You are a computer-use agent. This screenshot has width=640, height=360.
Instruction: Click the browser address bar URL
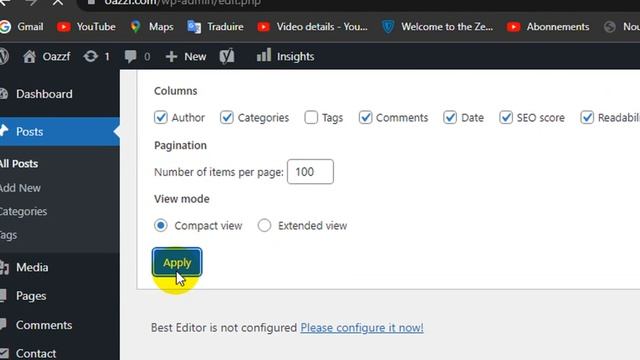(182, 2)
